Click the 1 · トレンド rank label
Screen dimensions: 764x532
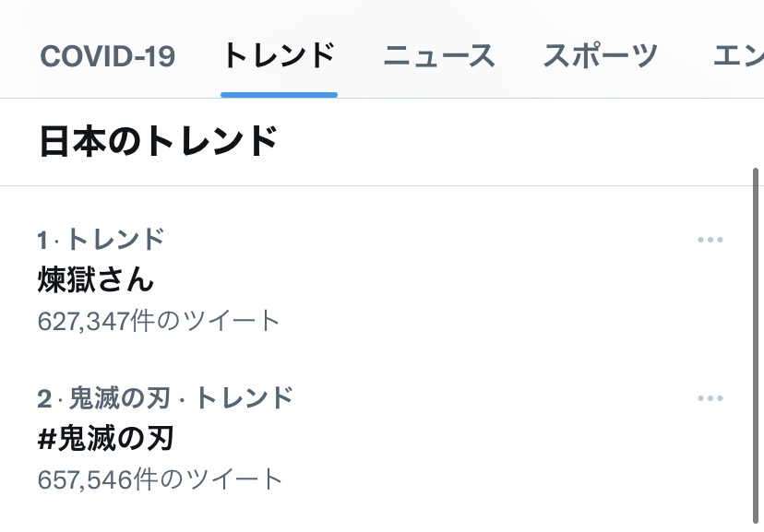(101, 240)
